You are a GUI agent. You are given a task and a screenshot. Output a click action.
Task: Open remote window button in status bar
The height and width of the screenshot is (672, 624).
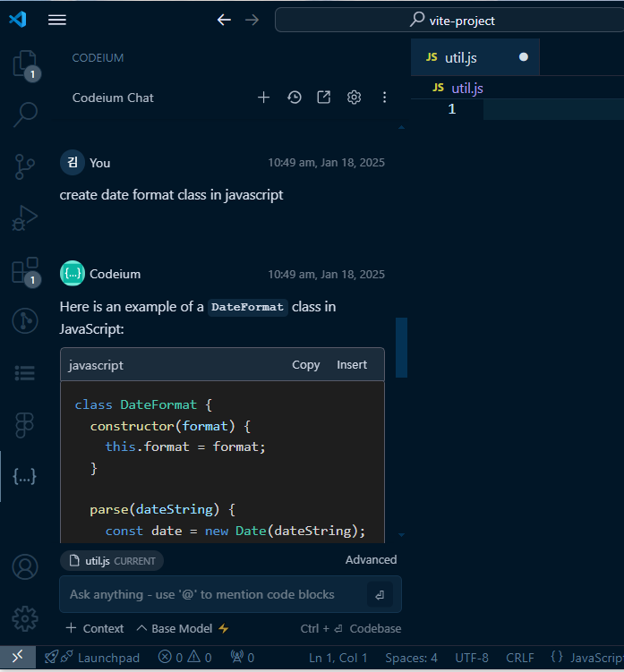click(18, 657)
